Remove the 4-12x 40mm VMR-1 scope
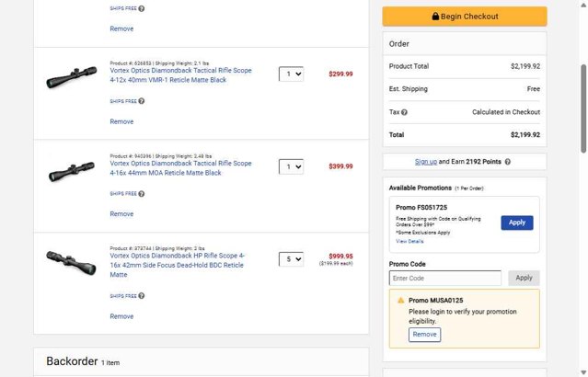Viewport: 588px width, 377px height. click(121, 121)
